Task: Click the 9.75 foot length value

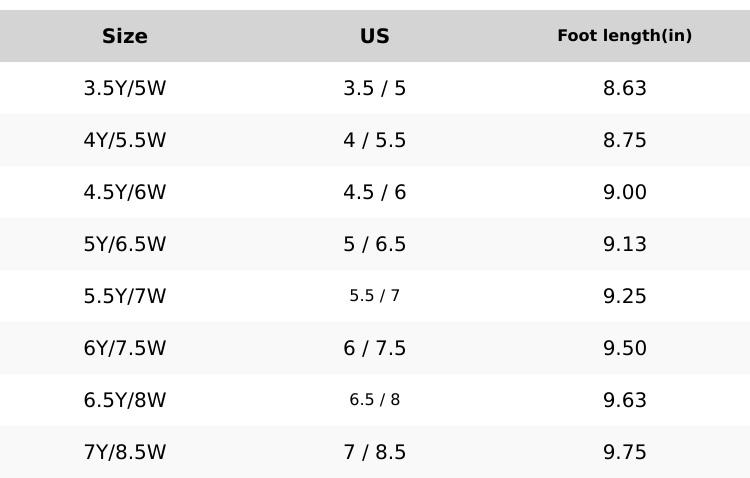Action: pos(625,452)
